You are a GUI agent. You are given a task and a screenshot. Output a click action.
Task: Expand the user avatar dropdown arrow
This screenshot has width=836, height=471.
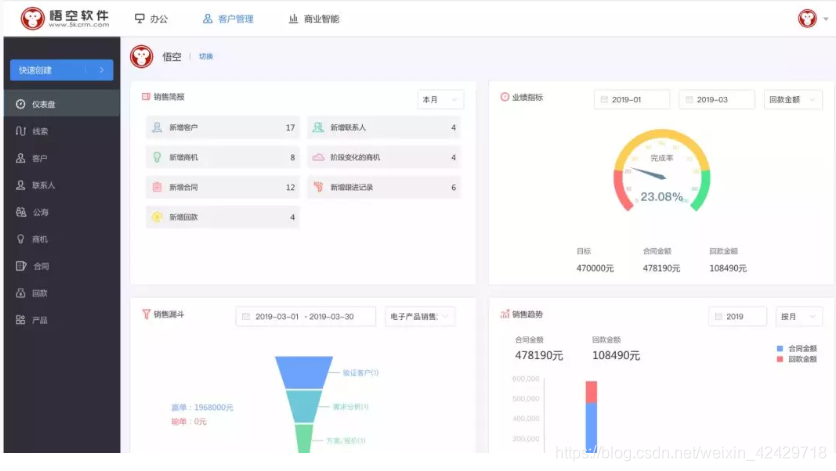pos(826,19)
